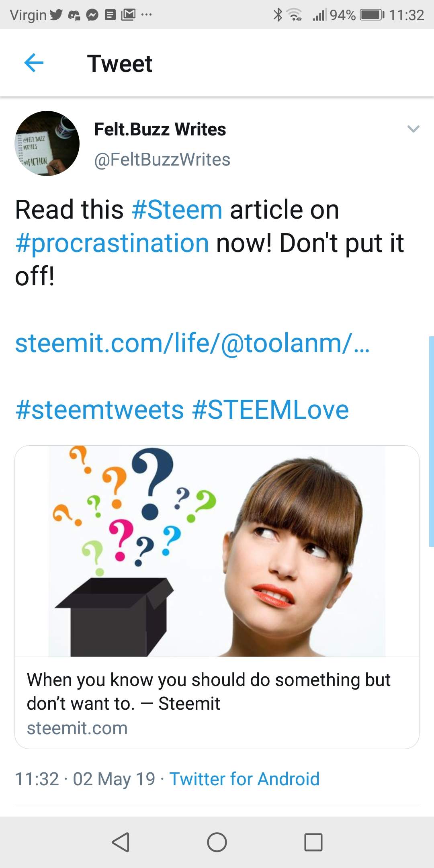
Task: Tap Twitter notification icon in status bar
Action: click(x=56, y=15)
